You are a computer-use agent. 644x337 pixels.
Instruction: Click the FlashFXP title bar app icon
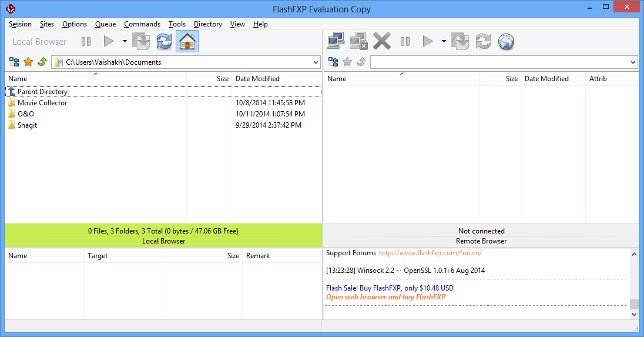point(11,9)
